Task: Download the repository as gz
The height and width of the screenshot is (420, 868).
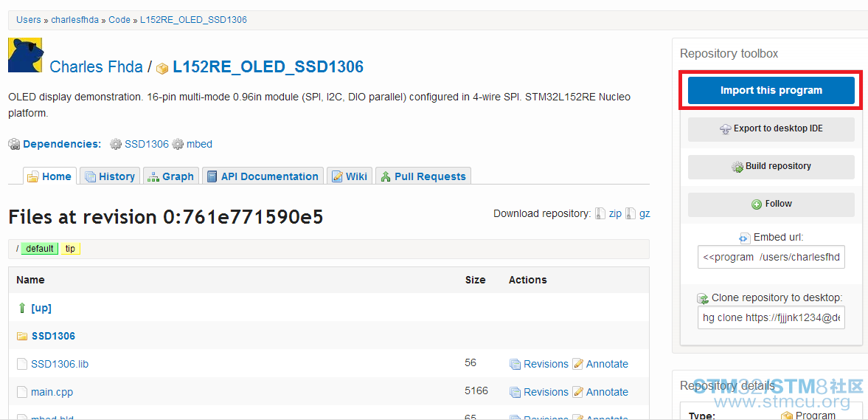Action: click(x=645, y=213)
